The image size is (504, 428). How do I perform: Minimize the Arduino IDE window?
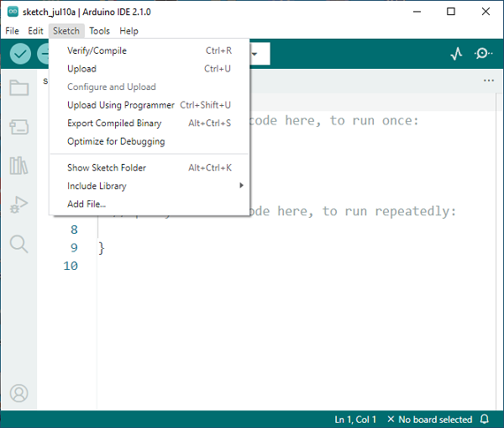coord(417,12)
